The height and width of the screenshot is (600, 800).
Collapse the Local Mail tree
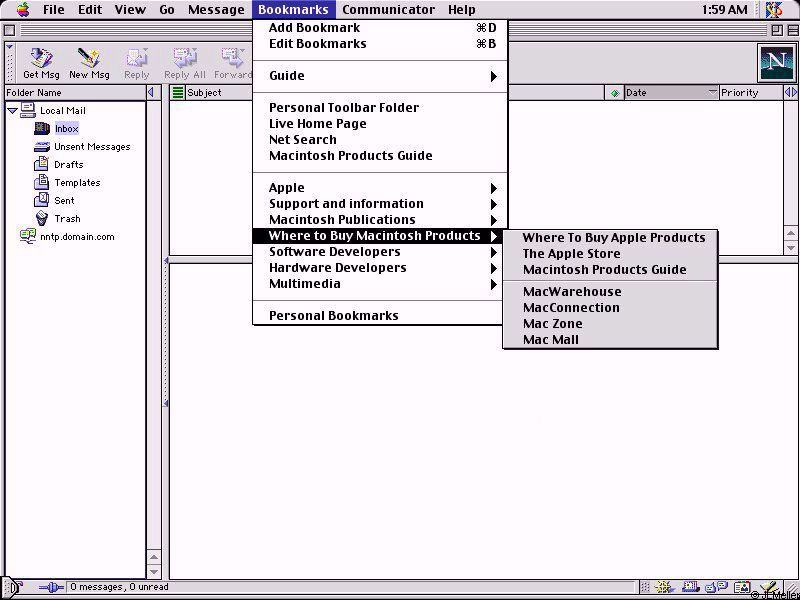[x=12, y=111]
